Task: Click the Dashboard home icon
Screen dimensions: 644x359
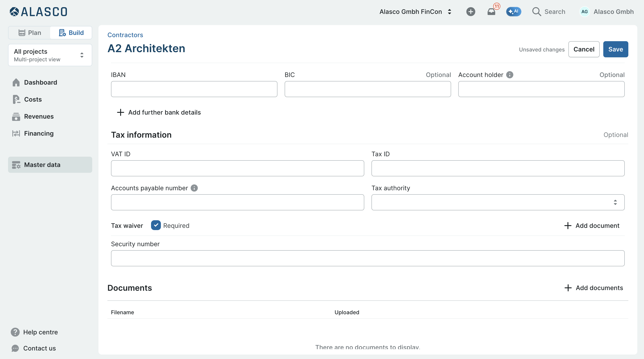Action: [16, 83]
